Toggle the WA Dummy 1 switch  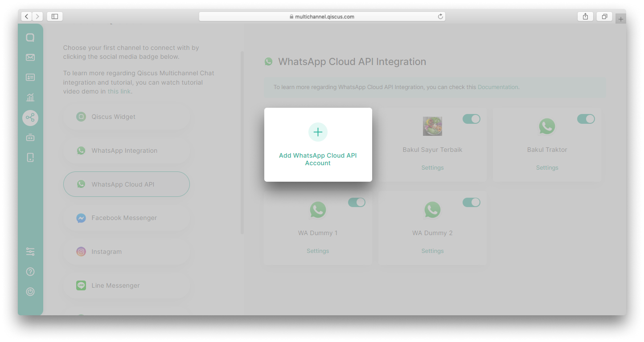pyautogui.click(x=357, y=203)
